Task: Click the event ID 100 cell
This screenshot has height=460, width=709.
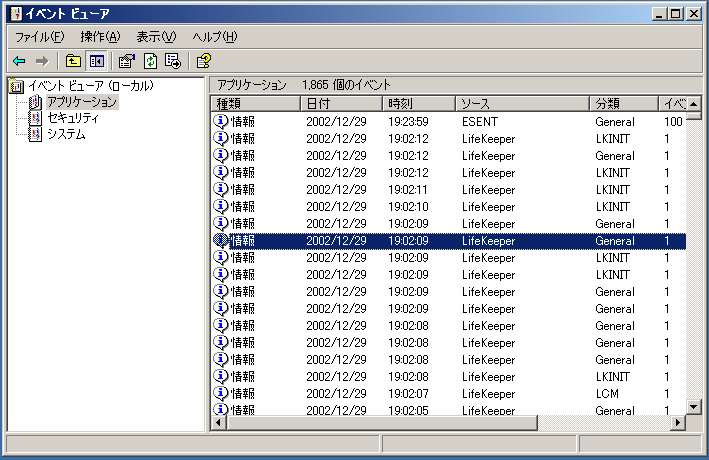Action: click(673, 122)
